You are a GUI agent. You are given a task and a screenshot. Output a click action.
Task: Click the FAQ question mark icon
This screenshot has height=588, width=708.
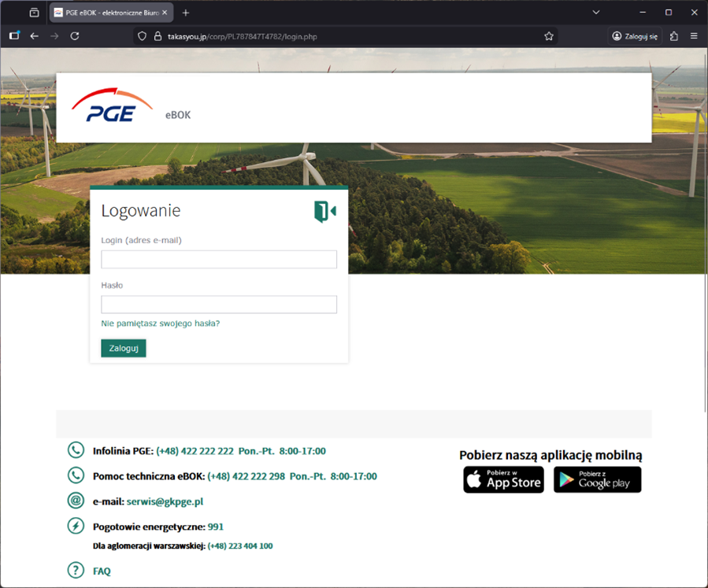[76, 571]
